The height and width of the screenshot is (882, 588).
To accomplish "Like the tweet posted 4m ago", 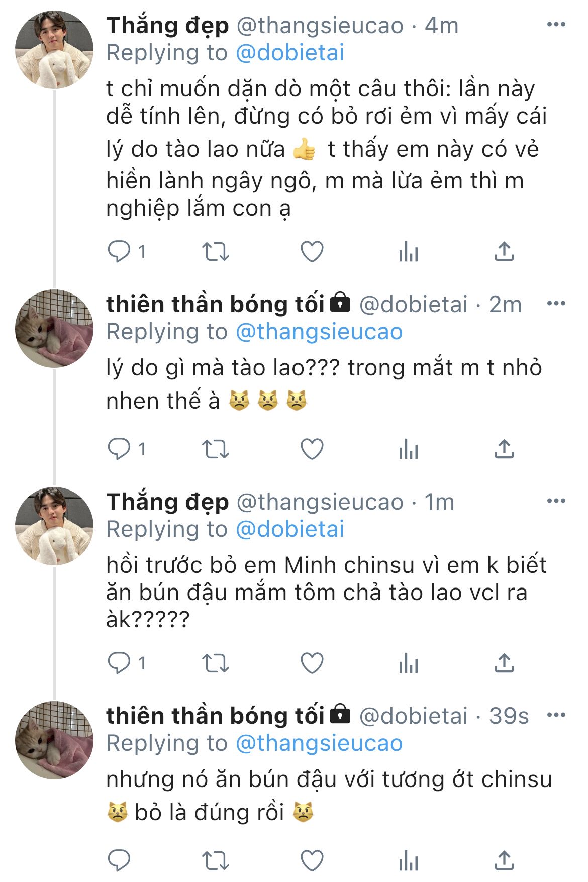I will point(312,251).
